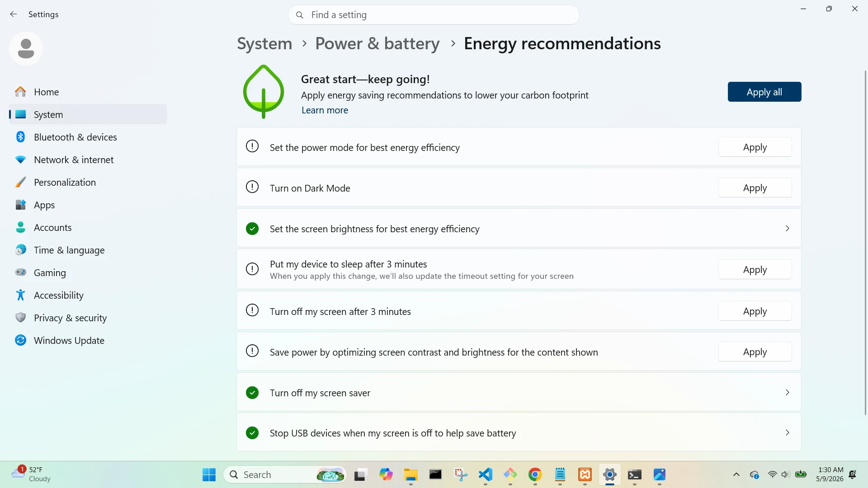Viewport: 868px width, 488px height.
Task: Open the Wi-Fi network tray icon
Action: [772, 474]
